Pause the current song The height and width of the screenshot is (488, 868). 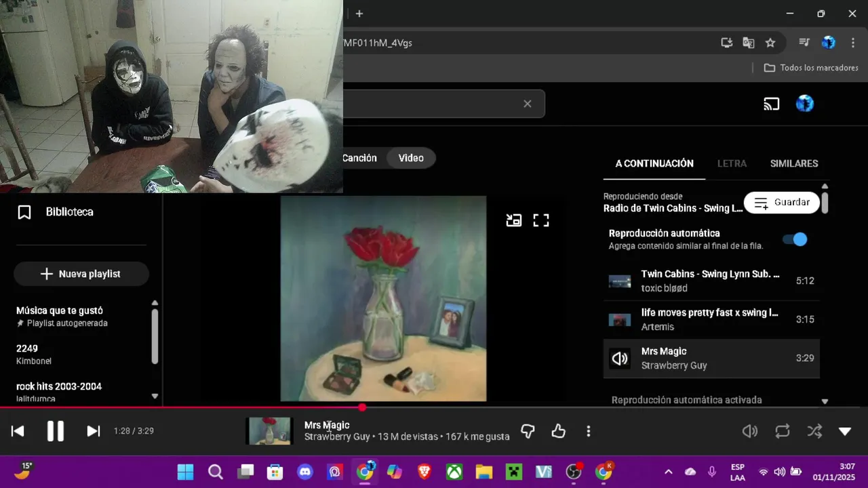pyautogui.click(x=56, y=431)
